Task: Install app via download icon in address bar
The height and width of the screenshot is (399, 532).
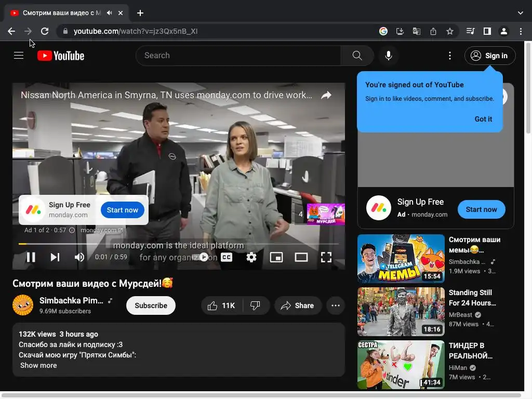Action: 400,31
